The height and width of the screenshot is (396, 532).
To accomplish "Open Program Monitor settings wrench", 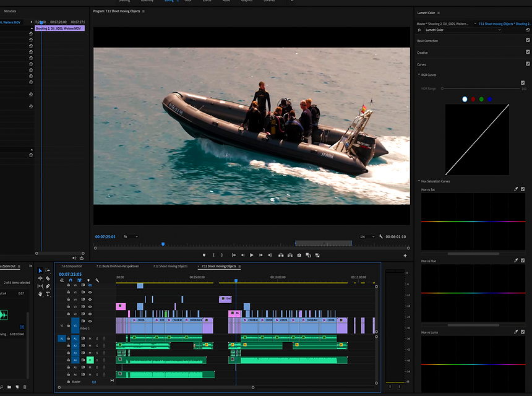I will (381, 236).
